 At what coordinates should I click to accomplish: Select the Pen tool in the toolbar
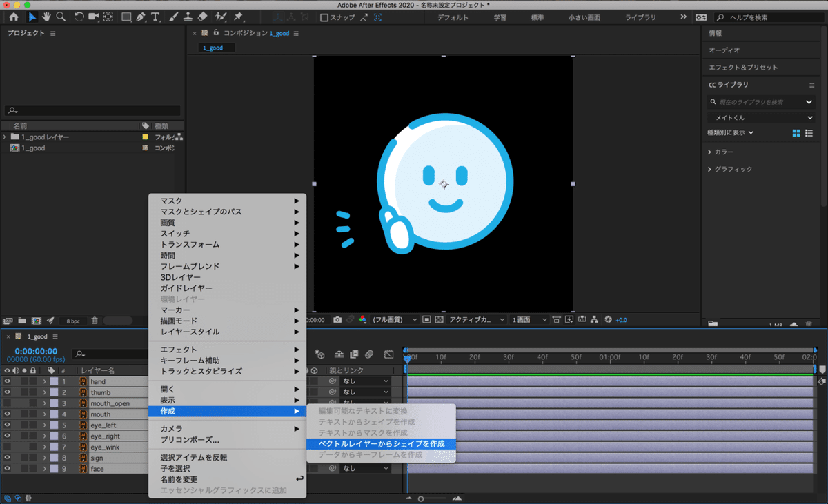click(x=141, y=17)
